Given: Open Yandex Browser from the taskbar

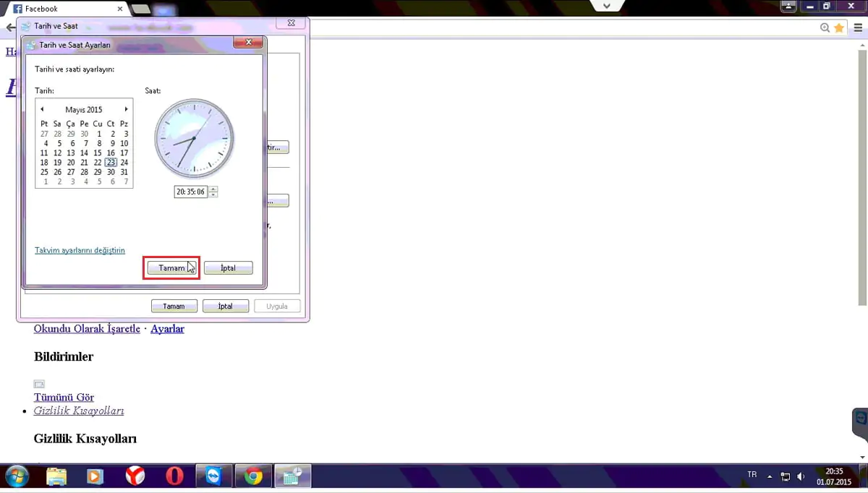Looking at the screenshot, I should tap(135, 477).
